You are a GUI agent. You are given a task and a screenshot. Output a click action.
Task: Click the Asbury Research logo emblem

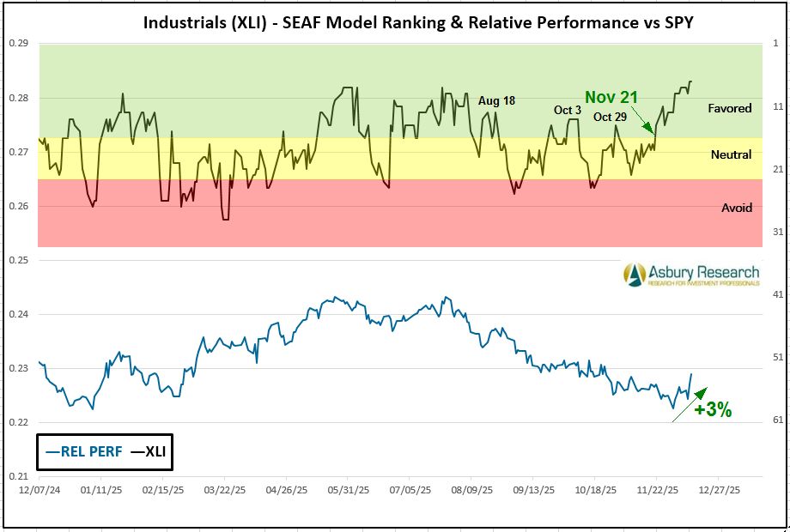(635, 275)
